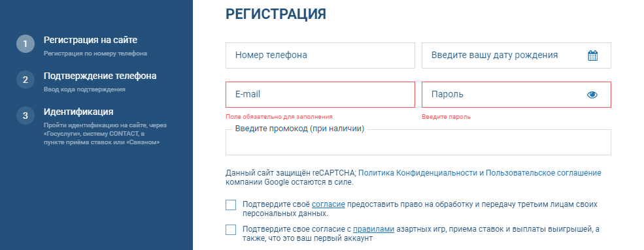Open the Пользовательское соглашение link
Image resolution: width=644 pixels, height=250 pixels.
point(543,173)
